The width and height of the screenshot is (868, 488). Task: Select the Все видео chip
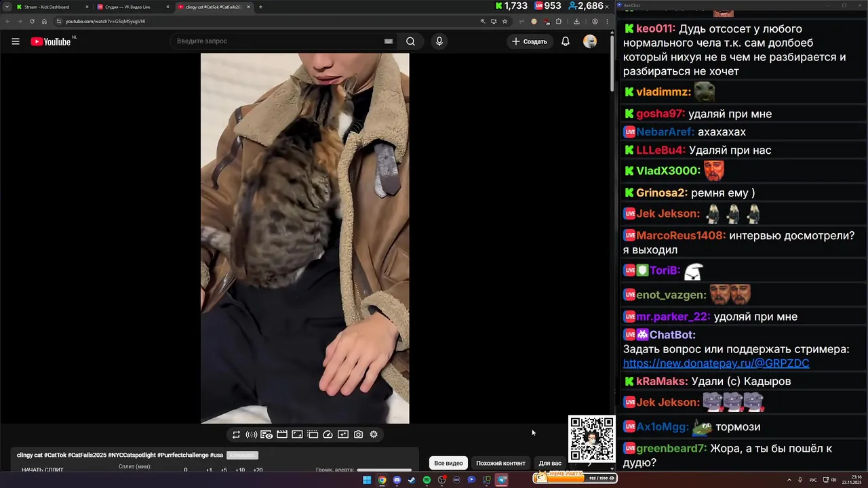pyautogui.click(x=448, y=463)
